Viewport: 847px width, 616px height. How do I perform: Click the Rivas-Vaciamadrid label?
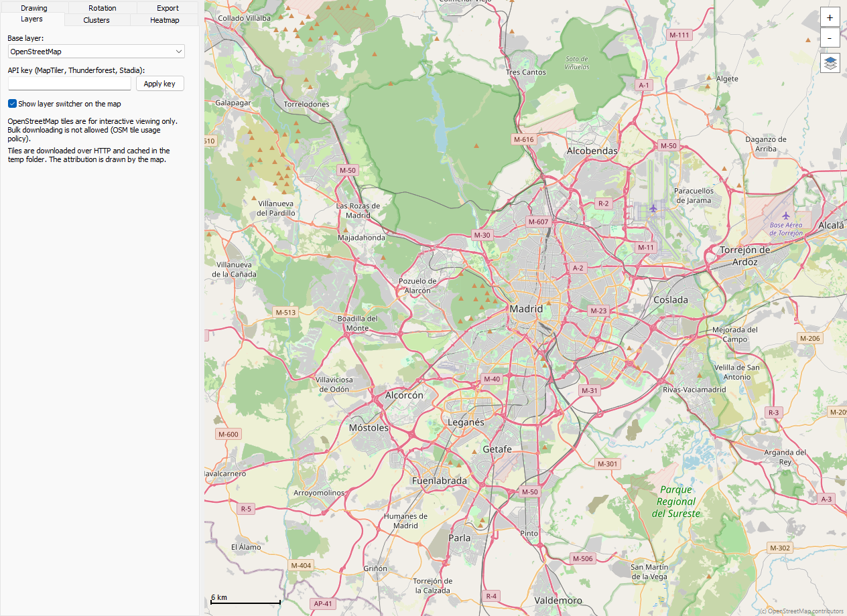(x=694, y=390)
